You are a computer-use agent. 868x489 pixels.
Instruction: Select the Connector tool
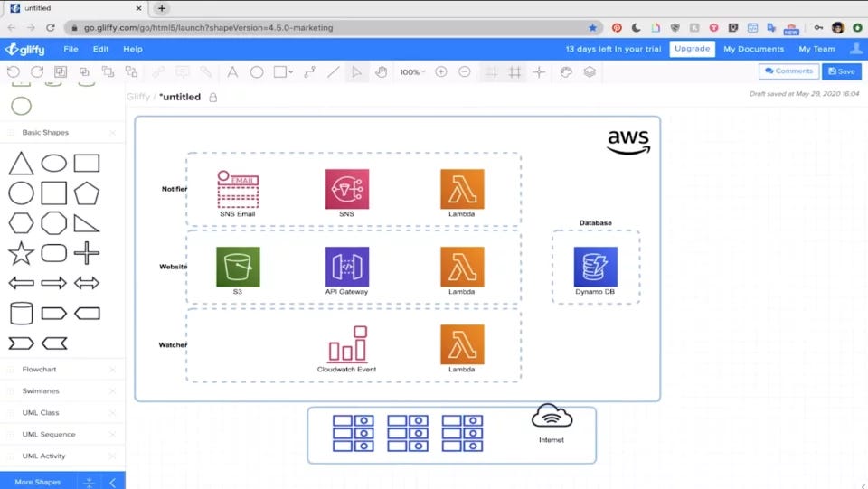(x=310, y=72)
